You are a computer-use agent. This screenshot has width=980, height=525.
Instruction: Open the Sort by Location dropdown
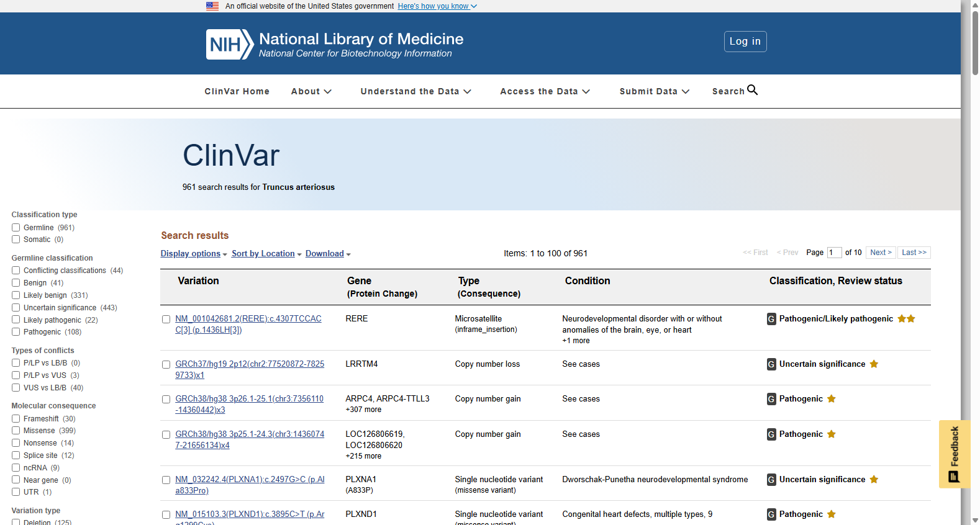pos(266,254)
